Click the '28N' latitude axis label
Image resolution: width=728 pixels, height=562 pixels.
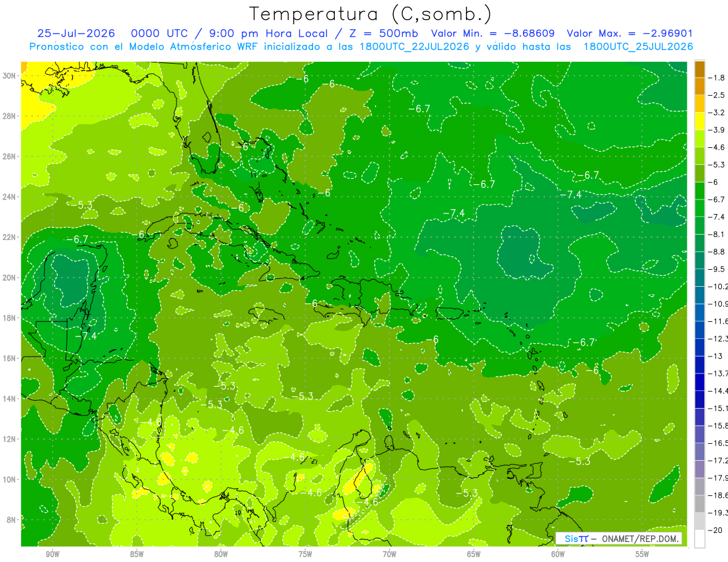pyautogui.click(x=10, y=116)
